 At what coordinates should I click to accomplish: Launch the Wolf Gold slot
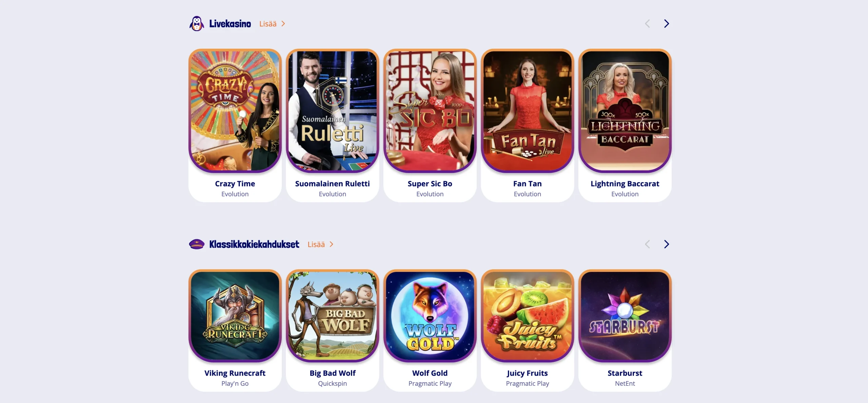coord(430,316)
